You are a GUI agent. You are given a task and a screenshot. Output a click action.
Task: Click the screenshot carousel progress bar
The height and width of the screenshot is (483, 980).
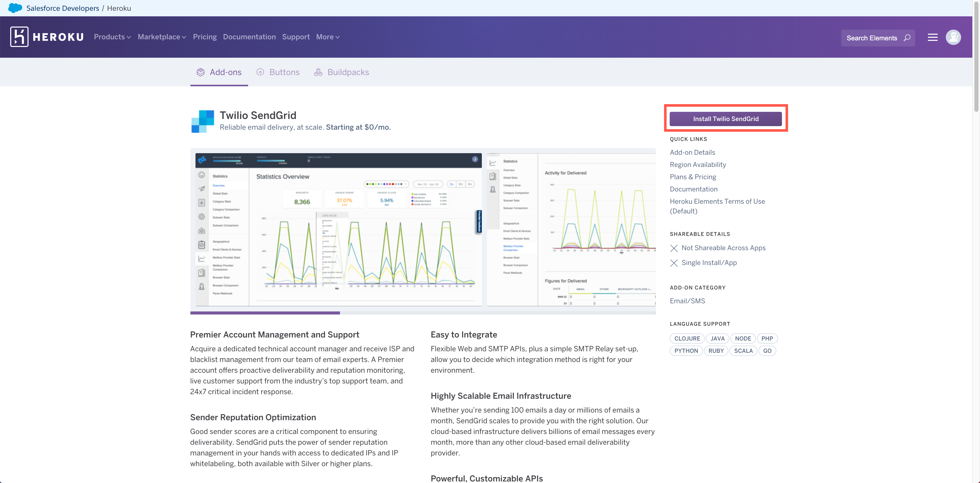(423, 313)
